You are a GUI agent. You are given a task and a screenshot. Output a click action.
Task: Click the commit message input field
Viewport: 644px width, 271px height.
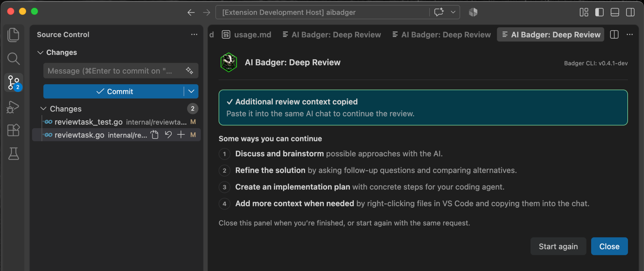click(x=121, y=71)
